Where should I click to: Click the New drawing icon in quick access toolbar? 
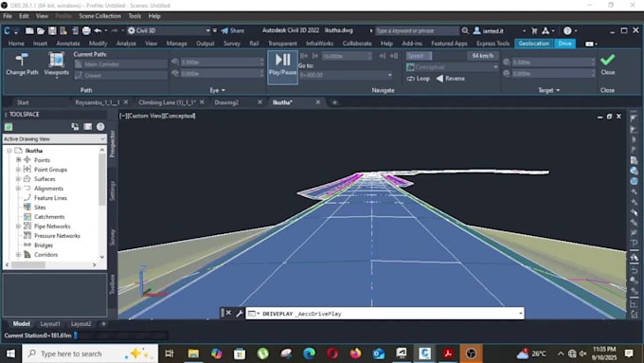tap(29, 31)
